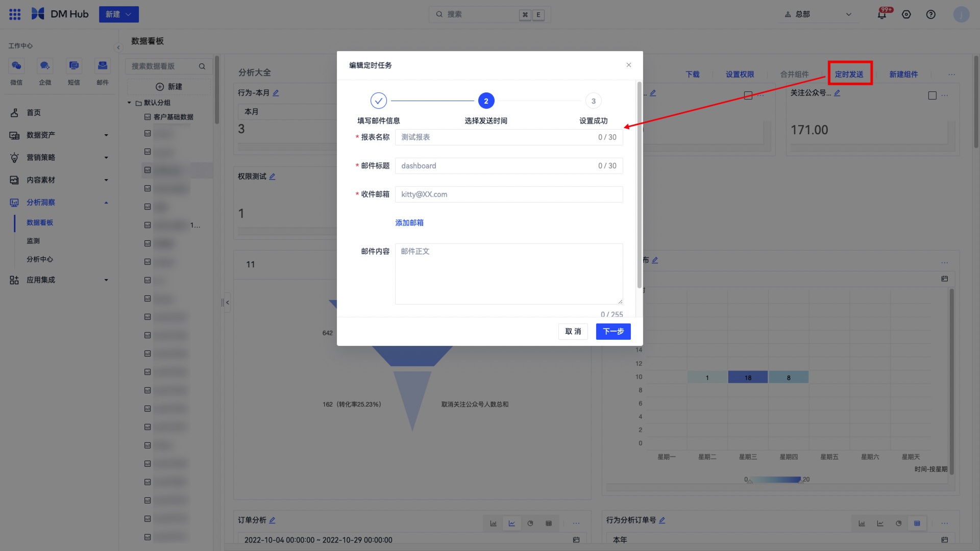Open the app grid launcher icon
The image size is (980, 551).
15,14
